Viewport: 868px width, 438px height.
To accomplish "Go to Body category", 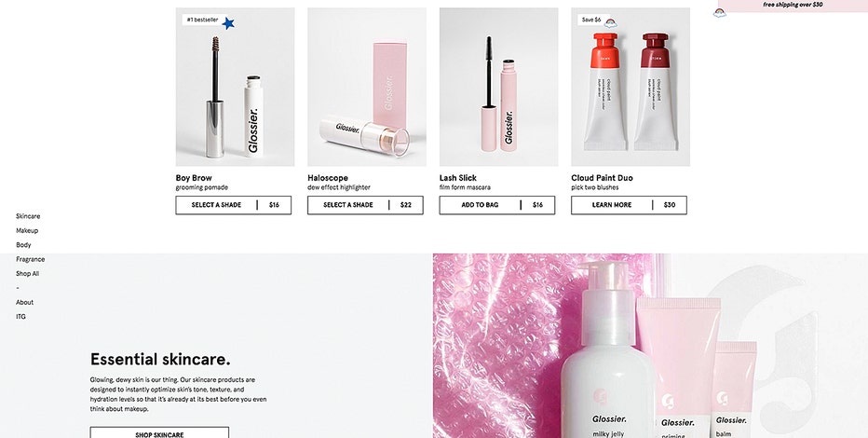I will pyautogui.click(x=23, y=245).
